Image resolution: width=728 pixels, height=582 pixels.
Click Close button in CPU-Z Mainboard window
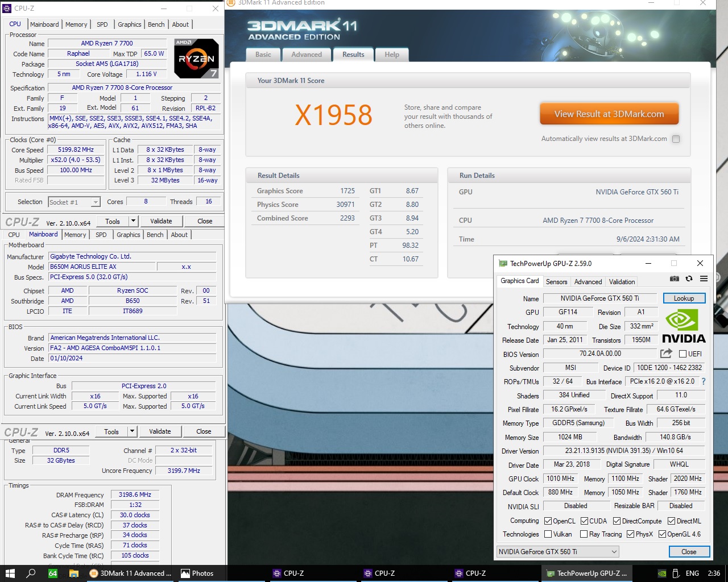tap(204, 431)
